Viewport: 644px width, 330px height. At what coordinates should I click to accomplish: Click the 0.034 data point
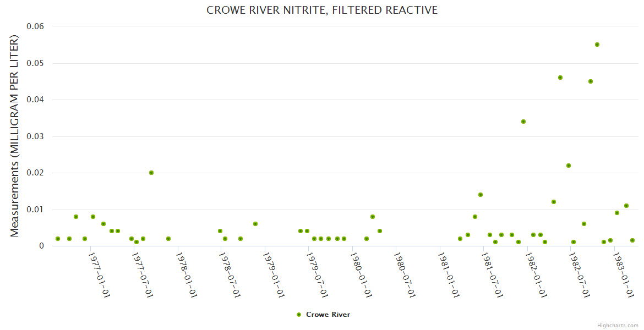click(523, 122)
